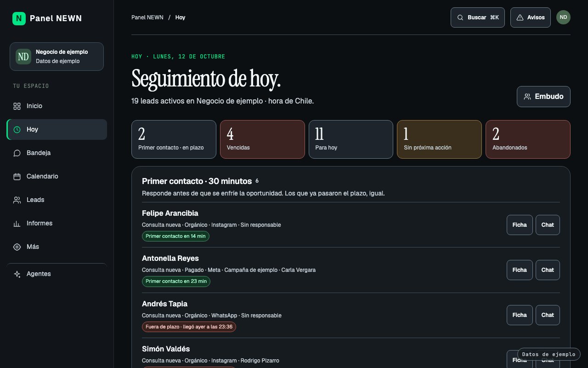Select Informes in the sidebar
588x368 pixels.
[x=57, y=224]
